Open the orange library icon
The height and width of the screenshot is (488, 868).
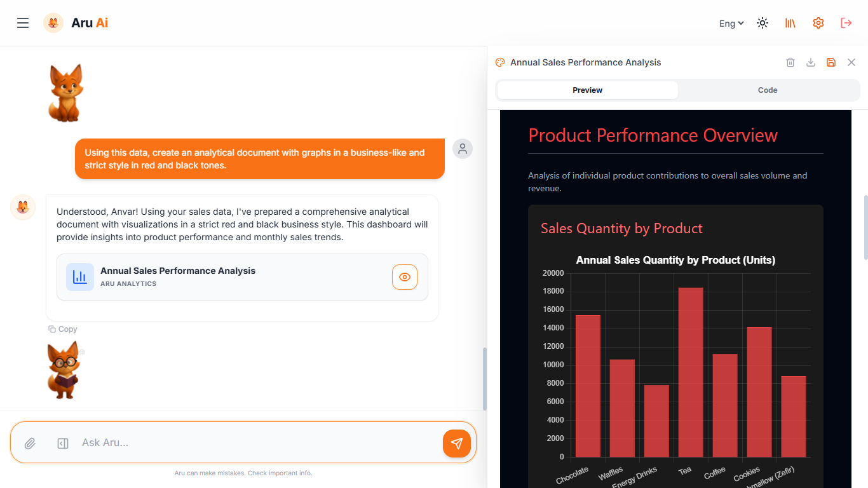[790, 23]
